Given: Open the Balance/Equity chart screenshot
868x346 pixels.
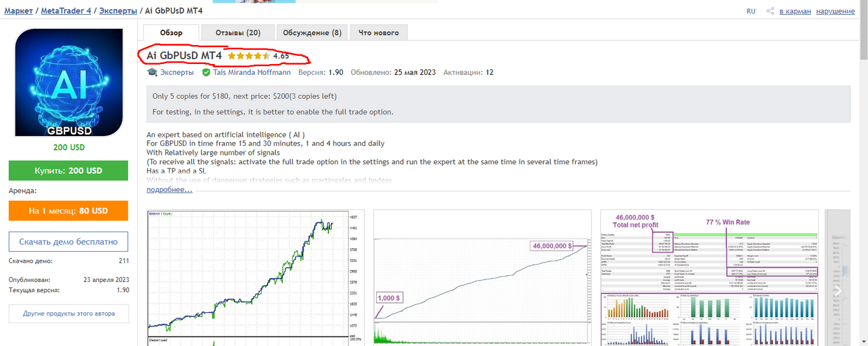Looking at the screenshot, I should point(255,279).
